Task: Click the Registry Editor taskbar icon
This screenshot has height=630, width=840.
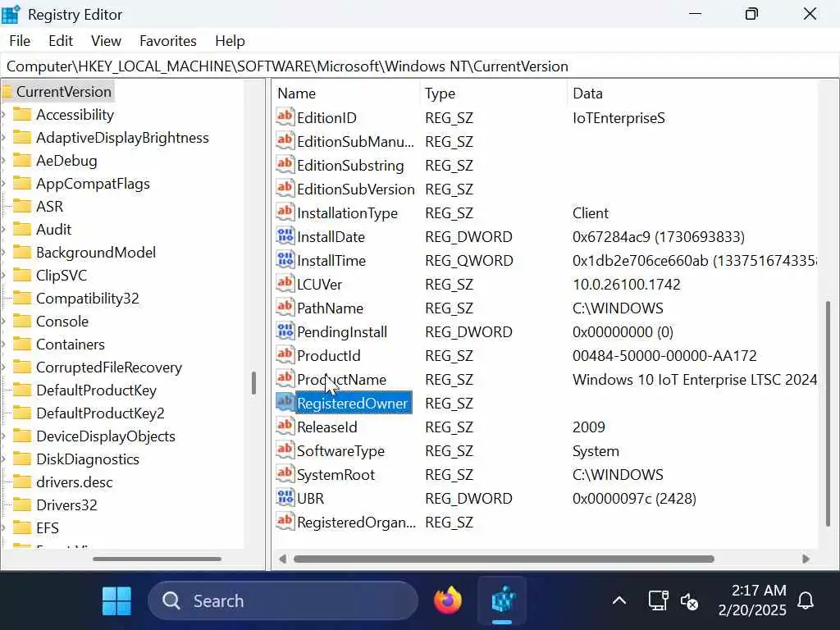Action: (503, 600)
